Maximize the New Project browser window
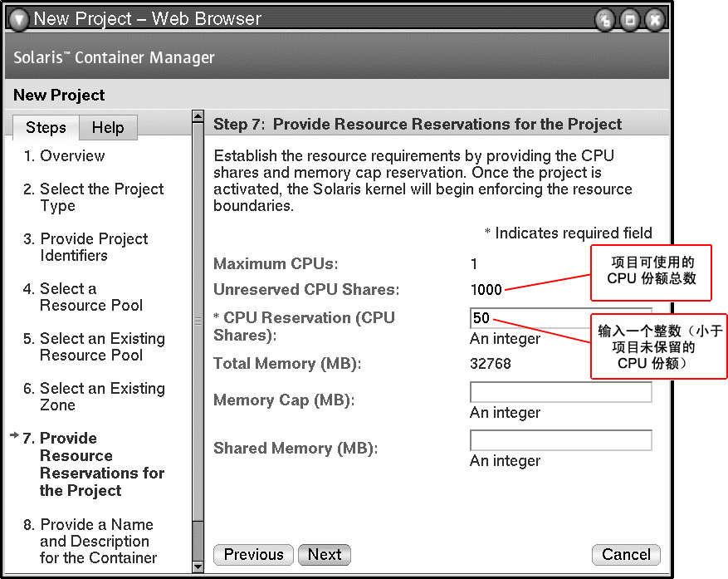Screen dimensions: 728x579 (629, 20)
